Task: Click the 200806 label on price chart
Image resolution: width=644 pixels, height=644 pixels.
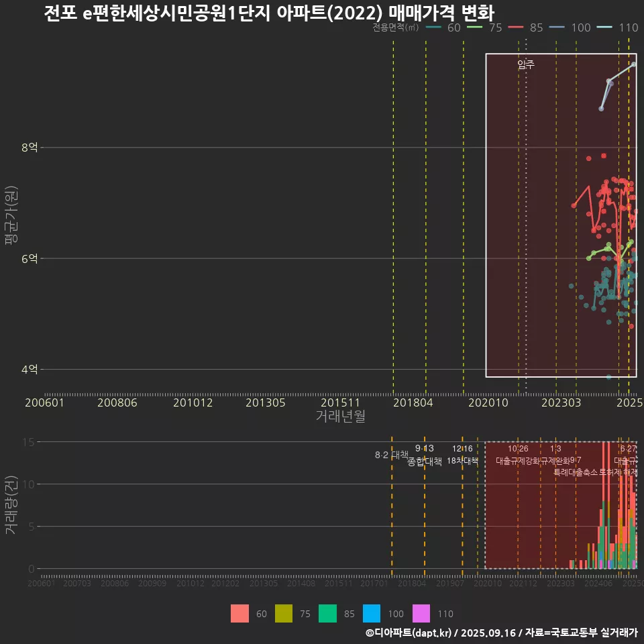Action: point(117,402)
